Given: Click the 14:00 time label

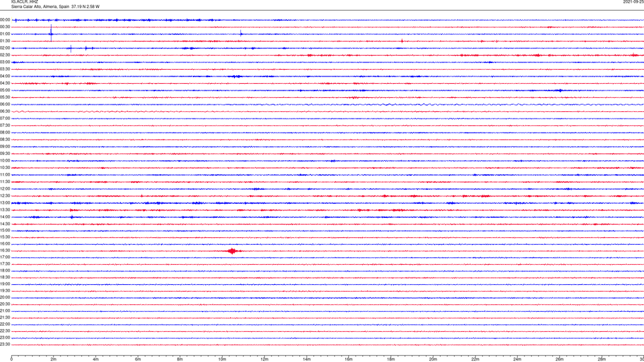Looking at the screenshot, I should click(5, 217).
